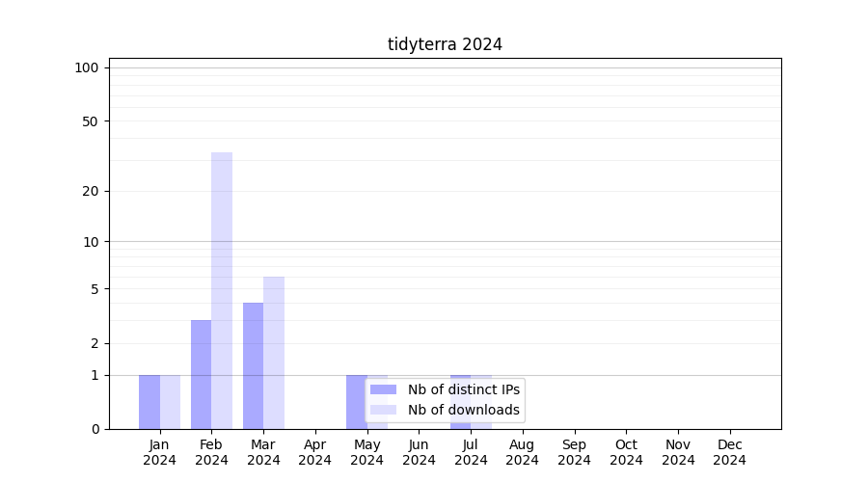
Task: Click the "Feb 2024" x-axis label
Action: click(x=211, y=452)
